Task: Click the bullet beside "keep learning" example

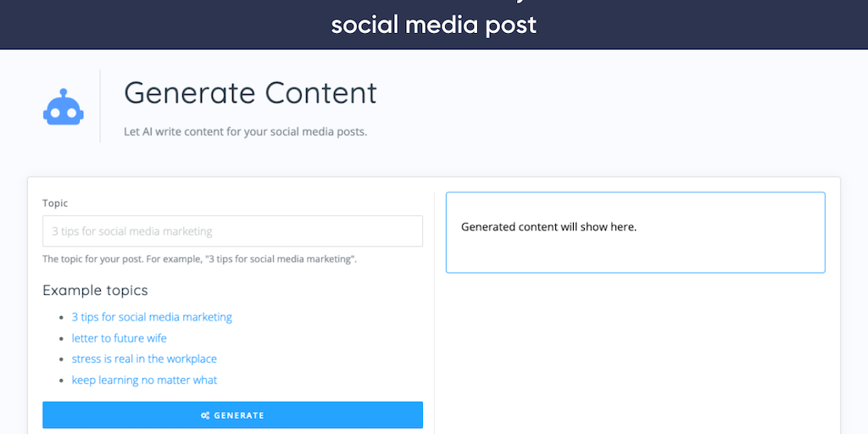Action: coord(62,381)
